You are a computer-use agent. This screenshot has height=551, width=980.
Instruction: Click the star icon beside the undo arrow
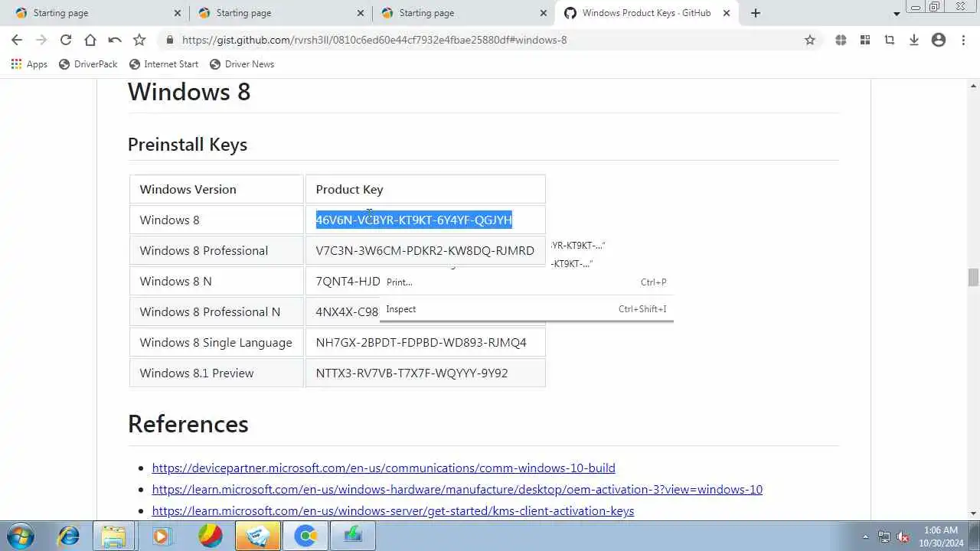point(139,40)
